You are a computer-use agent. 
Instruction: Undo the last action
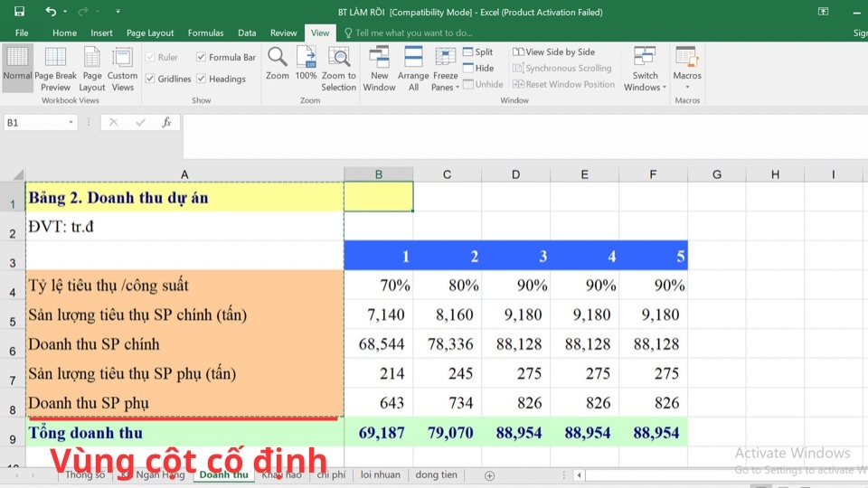(x=51, y=11)
